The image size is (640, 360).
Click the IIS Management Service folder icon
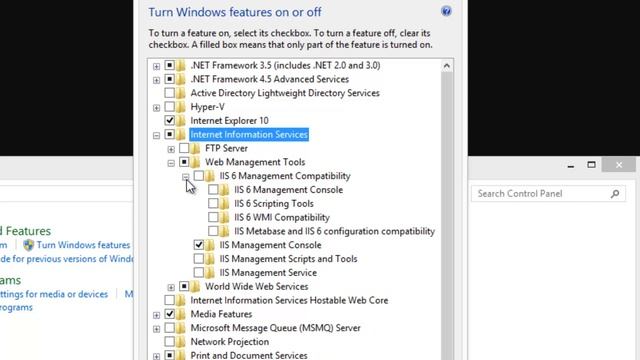[x=210, y=273]
